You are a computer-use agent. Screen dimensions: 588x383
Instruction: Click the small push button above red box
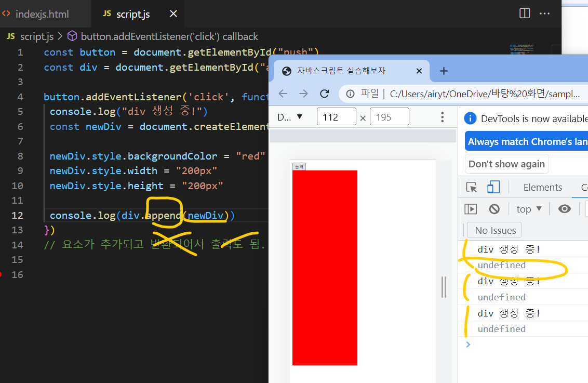coord(299,166)
